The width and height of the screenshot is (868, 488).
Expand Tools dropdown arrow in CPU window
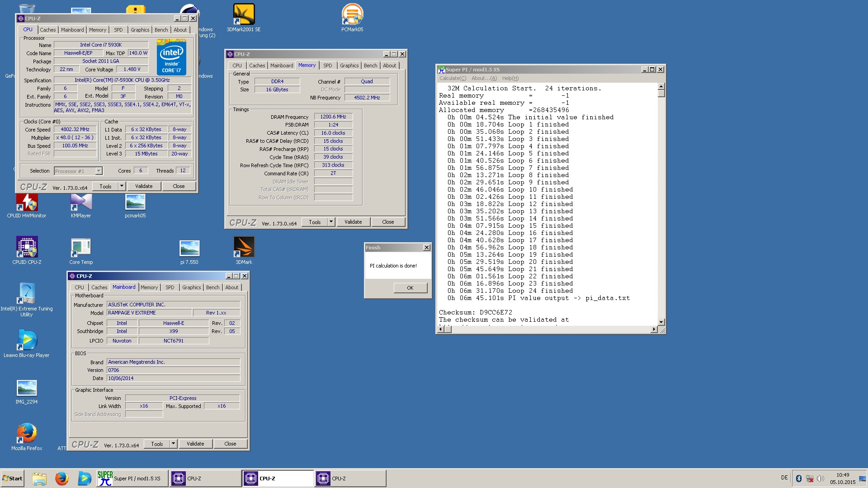122,186
